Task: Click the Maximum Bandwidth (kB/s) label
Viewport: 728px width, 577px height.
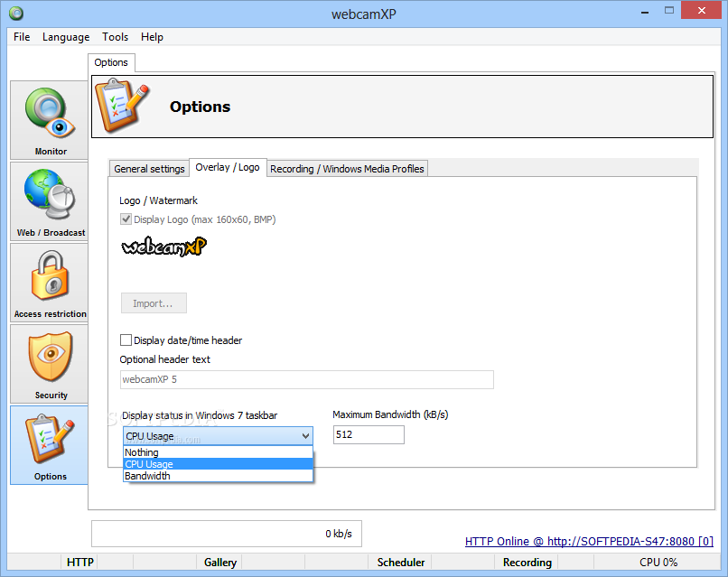Action: 390,414
